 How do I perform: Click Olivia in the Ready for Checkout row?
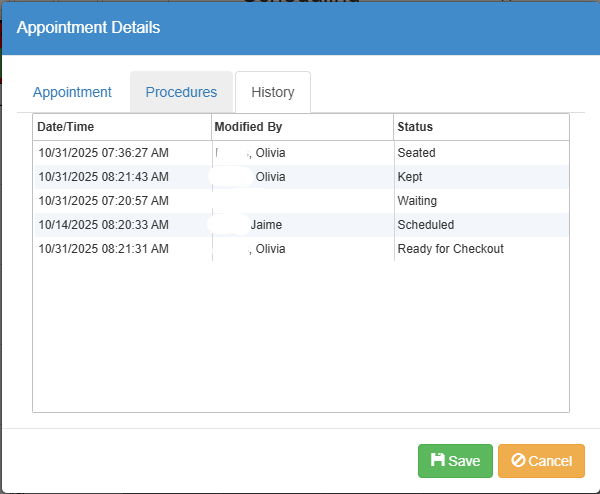click(x=270, y=249)
